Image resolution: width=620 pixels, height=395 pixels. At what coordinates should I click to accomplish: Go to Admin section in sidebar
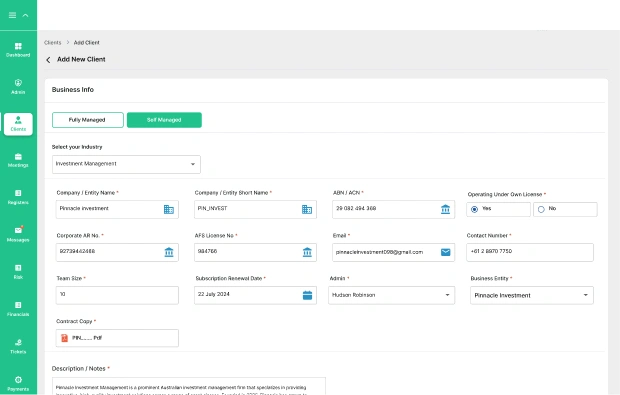pos(18,87)
